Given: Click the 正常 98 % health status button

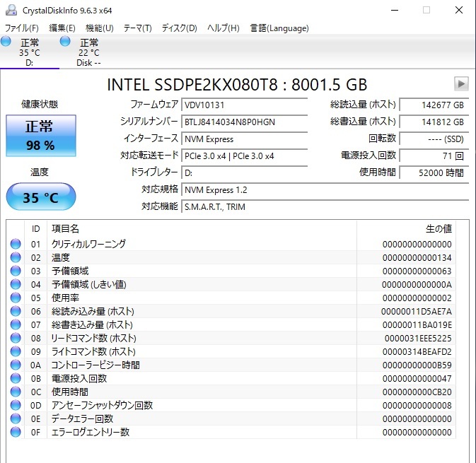Looking at the screenshot, I should [x=40, y=136].
